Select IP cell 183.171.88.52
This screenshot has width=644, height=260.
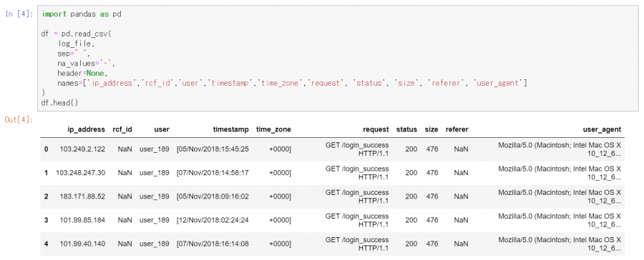tap(82, 196)
